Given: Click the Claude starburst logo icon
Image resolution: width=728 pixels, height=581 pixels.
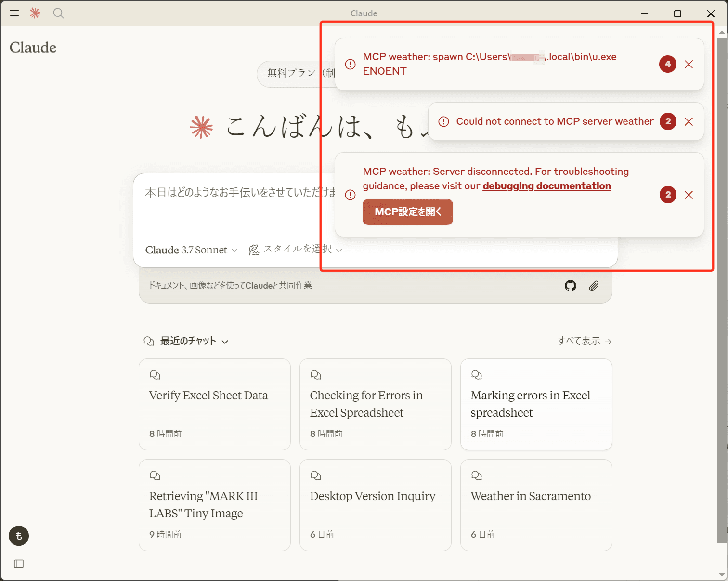Looking at the screenshot, I should (34, 13).
